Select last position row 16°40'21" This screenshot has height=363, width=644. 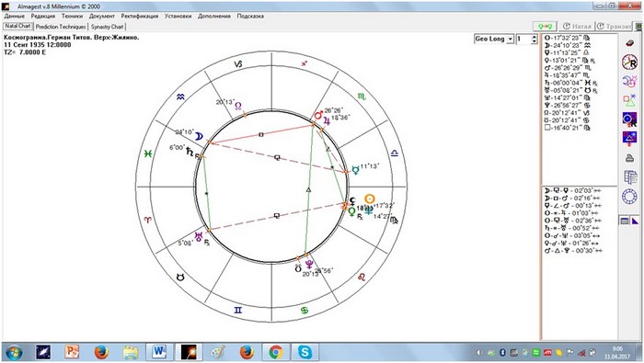(568, 128)
